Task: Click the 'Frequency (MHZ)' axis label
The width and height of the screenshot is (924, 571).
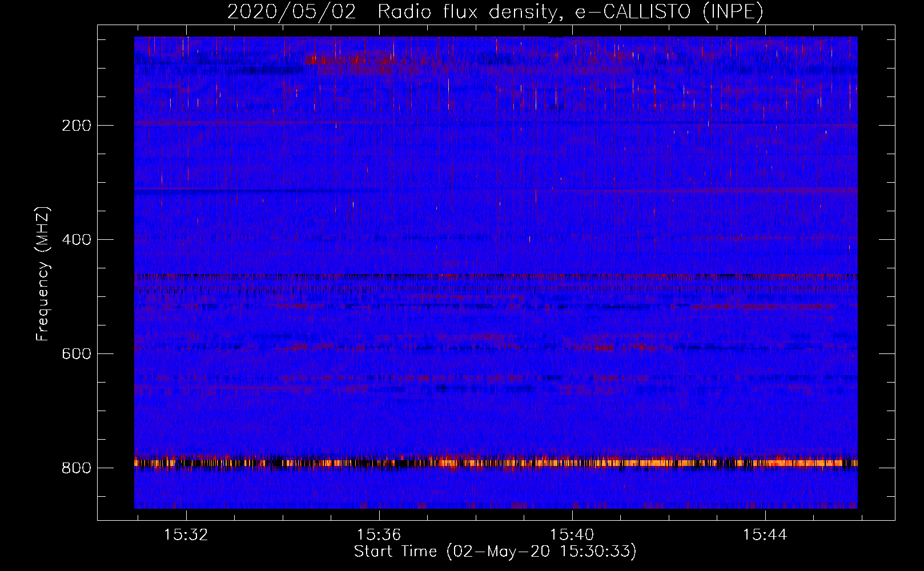Action: click(x=43, y=274)
